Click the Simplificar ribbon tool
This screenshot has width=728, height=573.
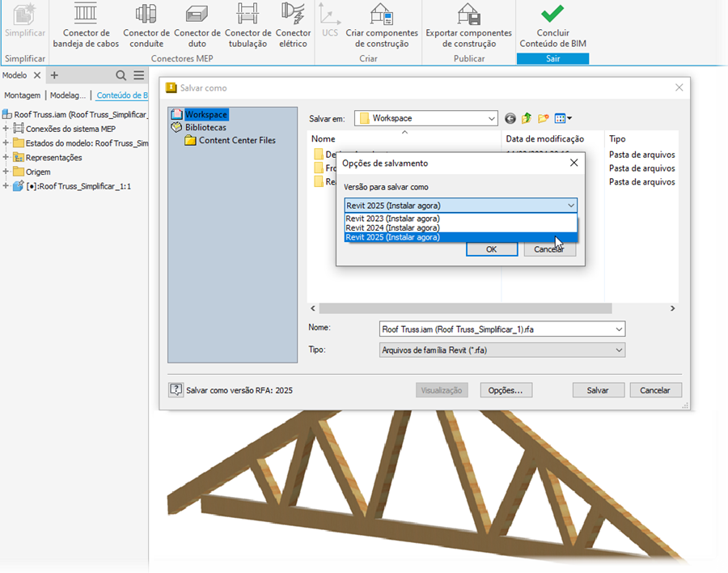pyautogui.click(x=24, y=21)
